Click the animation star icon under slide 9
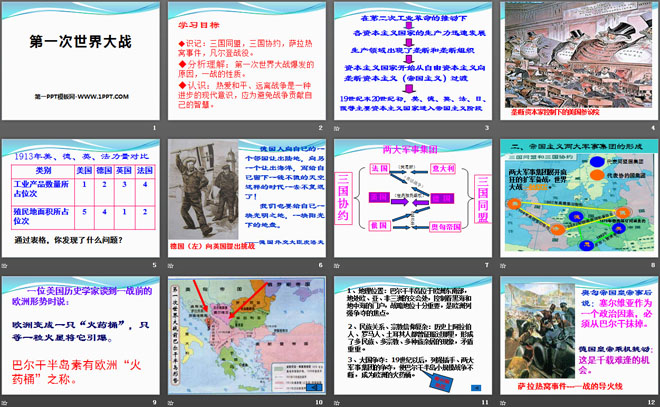 tap(5, 402)
